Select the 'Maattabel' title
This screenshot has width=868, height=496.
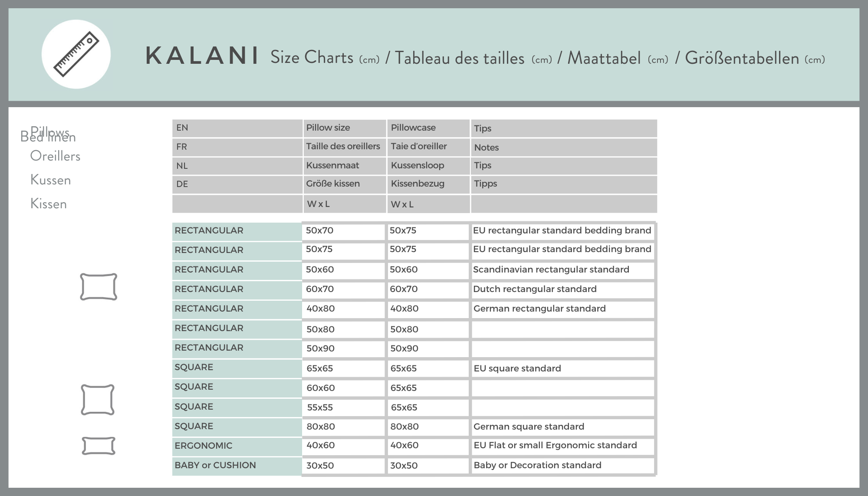tap(604, 58)
